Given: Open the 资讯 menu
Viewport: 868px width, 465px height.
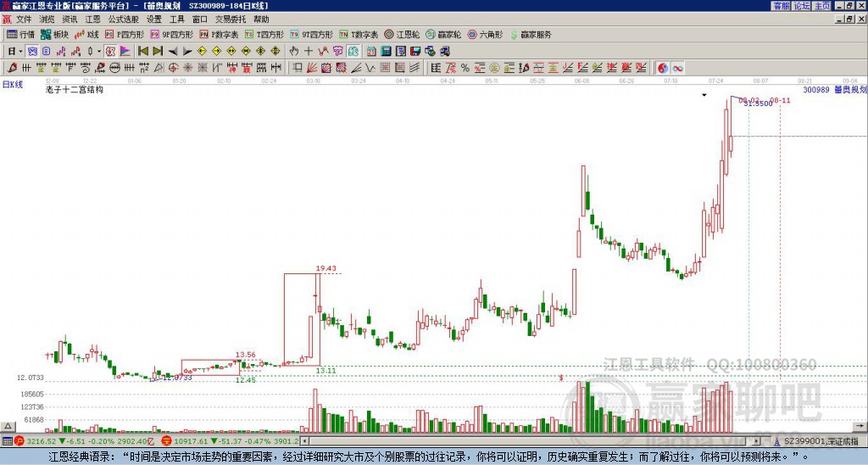Looking at the screenshot, I should [70, 20].
